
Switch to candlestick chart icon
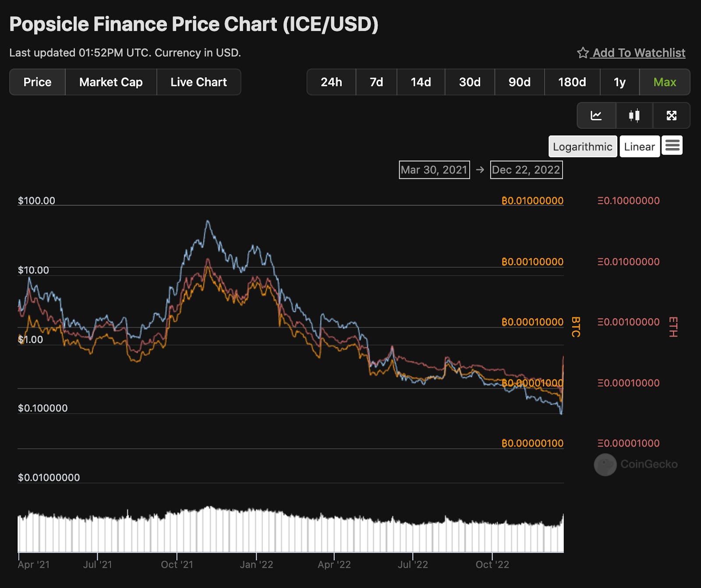click(634, 116)
